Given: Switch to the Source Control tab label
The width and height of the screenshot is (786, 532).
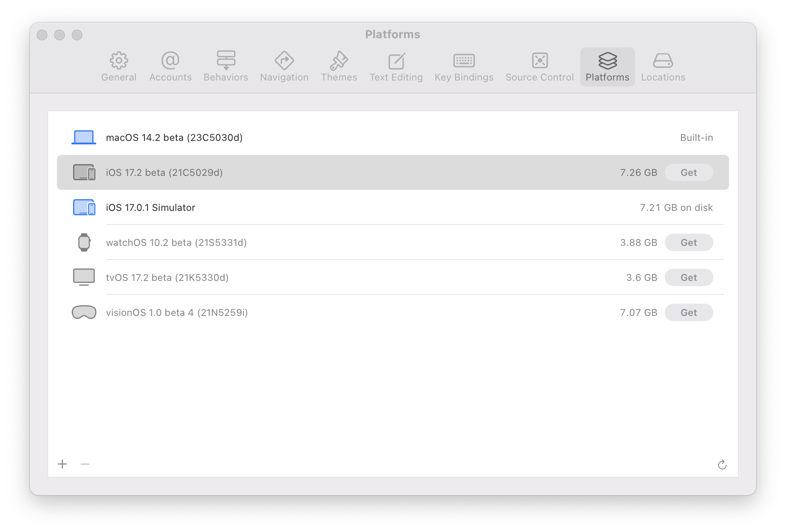Looking at the screenshot, I should click(540, 77).
